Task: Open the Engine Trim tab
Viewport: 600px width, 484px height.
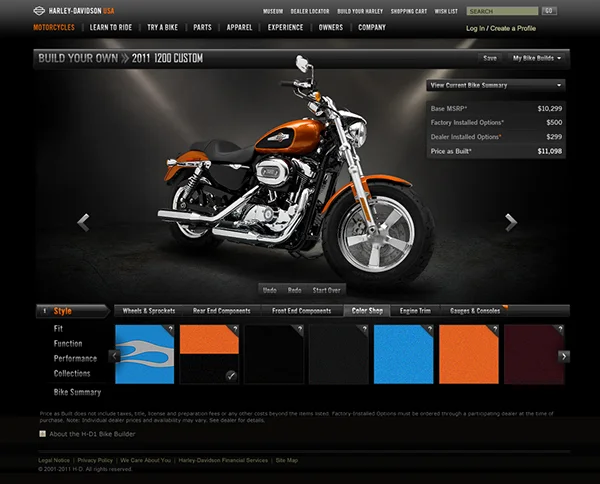Action: click(x=415, y=311)
